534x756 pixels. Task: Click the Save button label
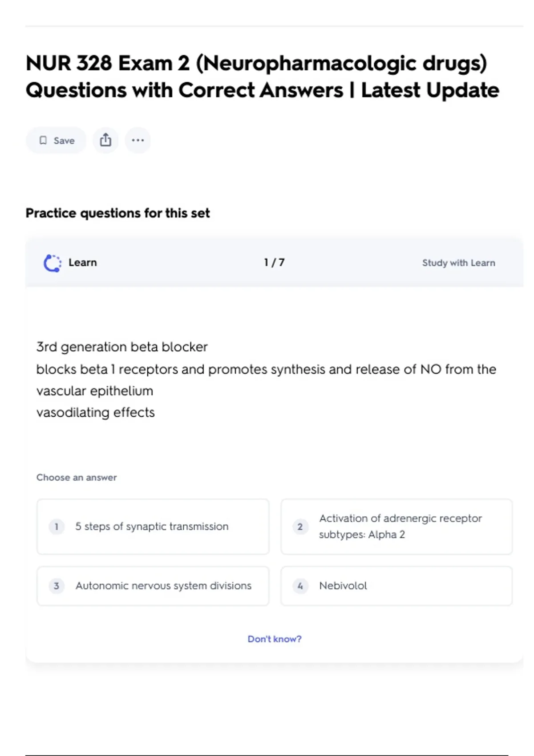click(64, 141)
